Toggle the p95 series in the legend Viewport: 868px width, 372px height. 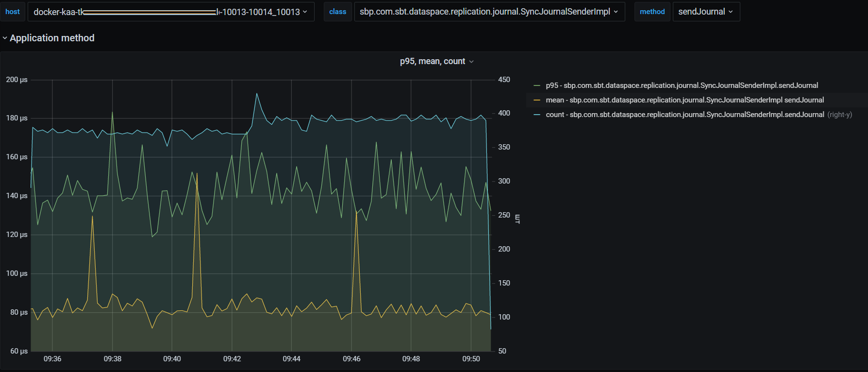click(682, 85)
